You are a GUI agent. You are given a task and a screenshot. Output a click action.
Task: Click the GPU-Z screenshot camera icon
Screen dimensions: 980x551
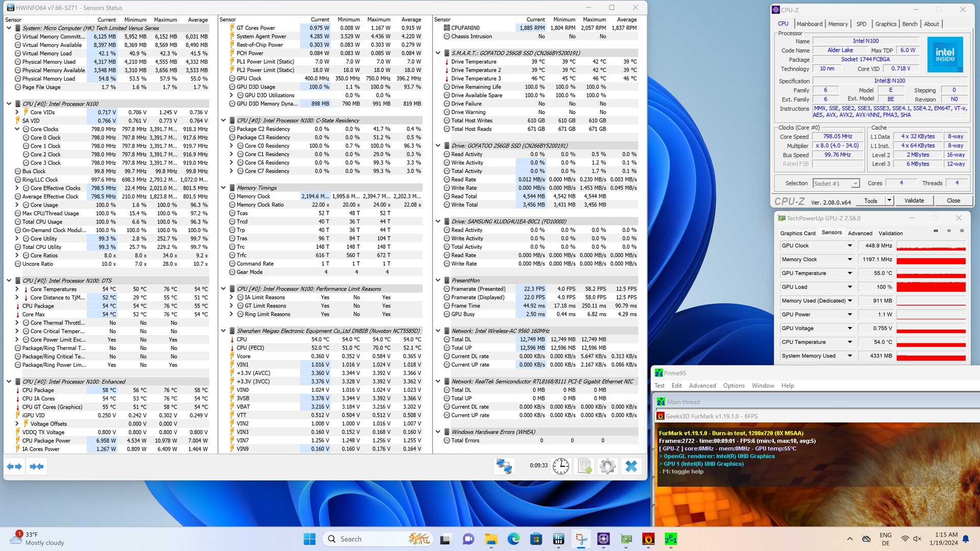[936, 231]
